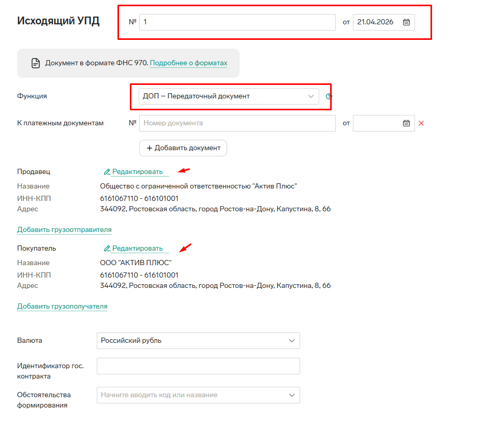The height and width of the screenshot is (421, 504).
Task: Open the calendar picker for the document date
Action: point(406,22)
